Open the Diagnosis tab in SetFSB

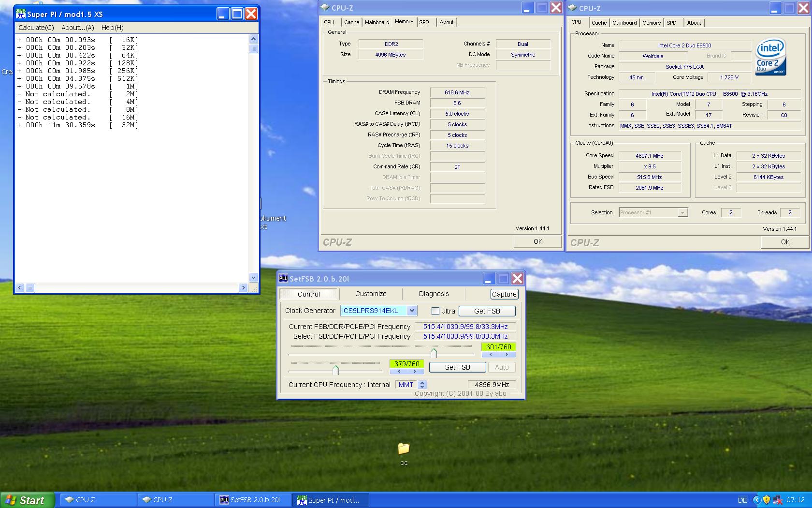pos(434,294)
